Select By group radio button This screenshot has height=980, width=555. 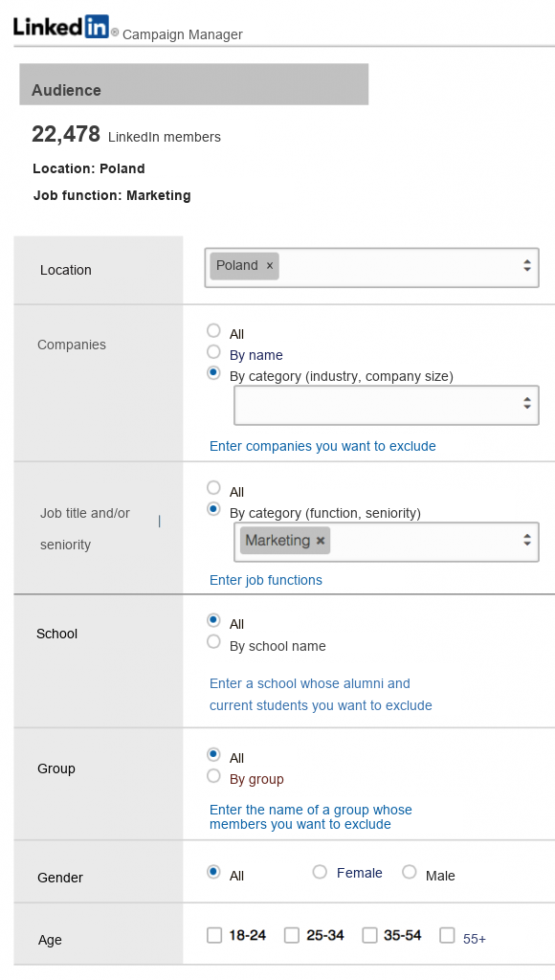(213, 775)
